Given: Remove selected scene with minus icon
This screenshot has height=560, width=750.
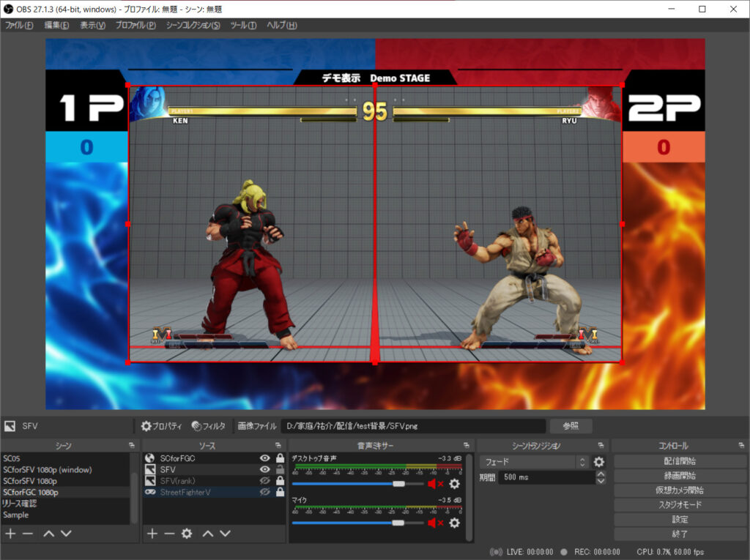Looking at the screenshot, I should pos(28,533).
